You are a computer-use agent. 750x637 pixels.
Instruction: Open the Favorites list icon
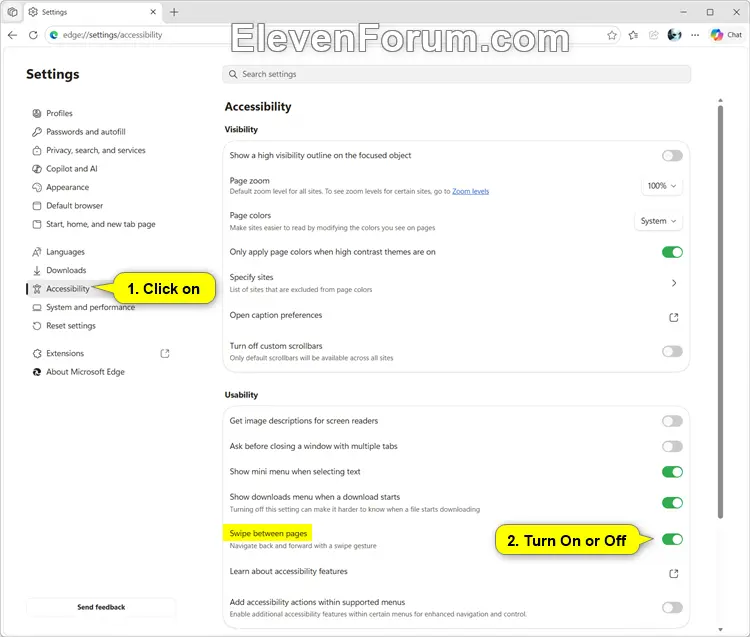(633, 35)
